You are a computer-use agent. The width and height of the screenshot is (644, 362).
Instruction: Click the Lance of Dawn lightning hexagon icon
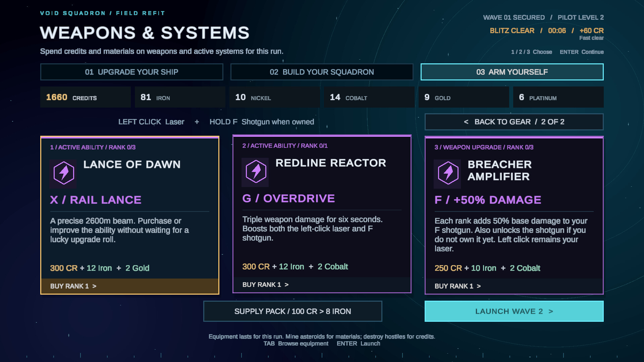pos(63,173)
